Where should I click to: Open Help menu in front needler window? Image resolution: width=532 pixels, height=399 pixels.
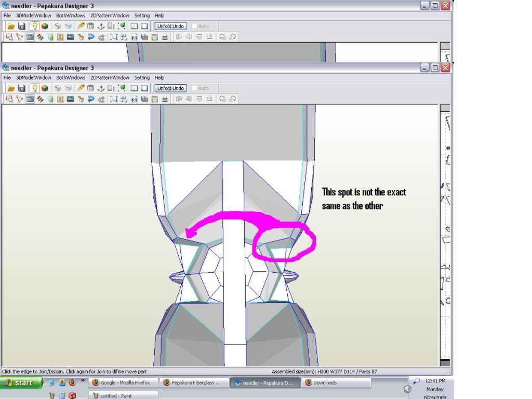point(159,78)
